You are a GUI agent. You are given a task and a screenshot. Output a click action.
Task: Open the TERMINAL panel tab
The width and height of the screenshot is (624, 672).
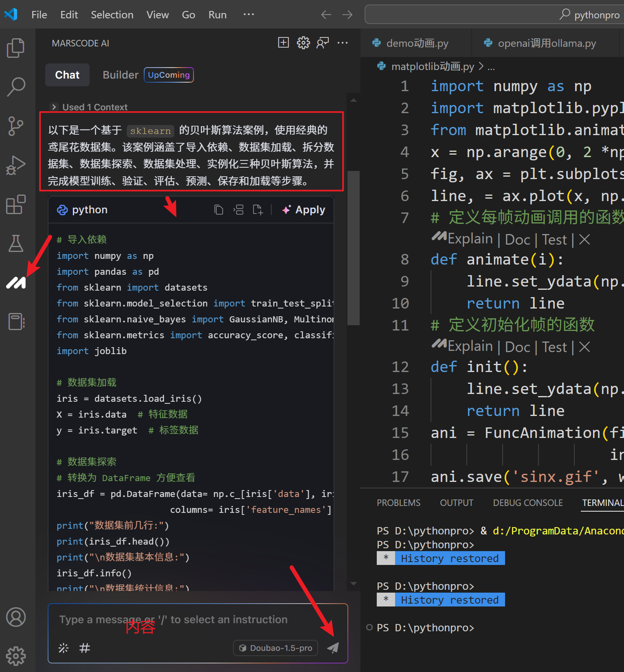[x=603, y=503]
